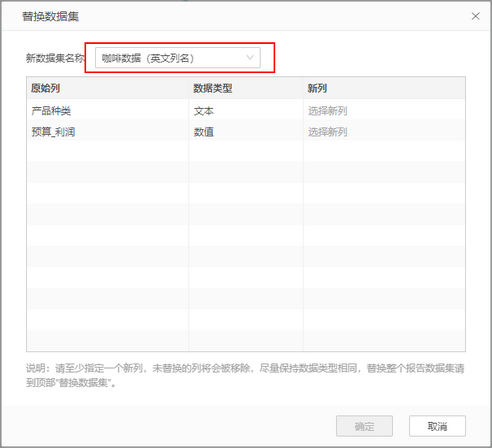Click the 确定 button
Screen dimensions: 492x448
click(364, 426)
